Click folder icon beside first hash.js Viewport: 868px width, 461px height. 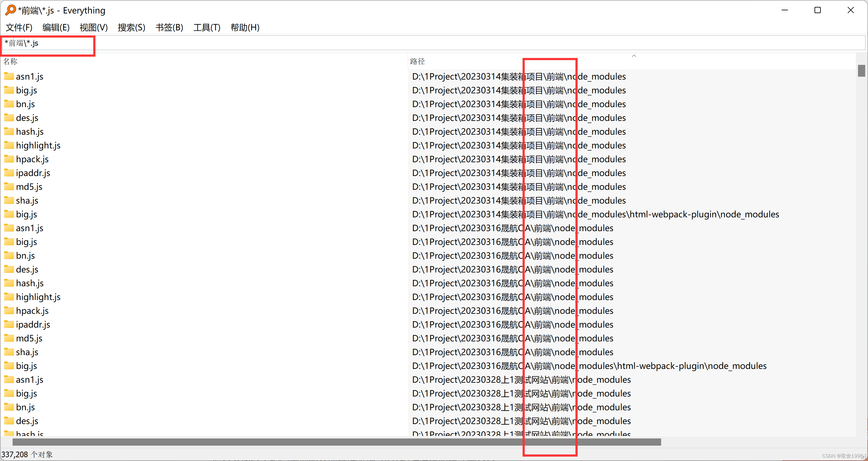click(9, 132)
